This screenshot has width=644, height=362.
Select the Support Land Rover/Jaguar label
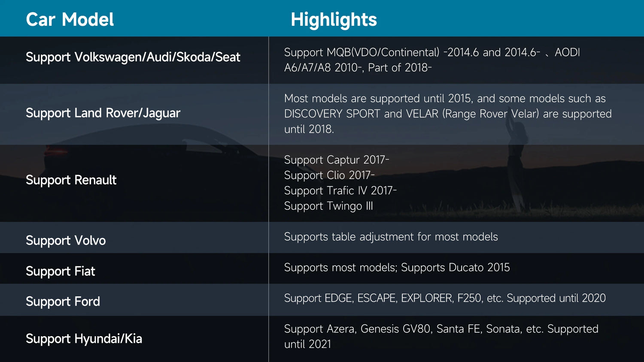(103, 113)
